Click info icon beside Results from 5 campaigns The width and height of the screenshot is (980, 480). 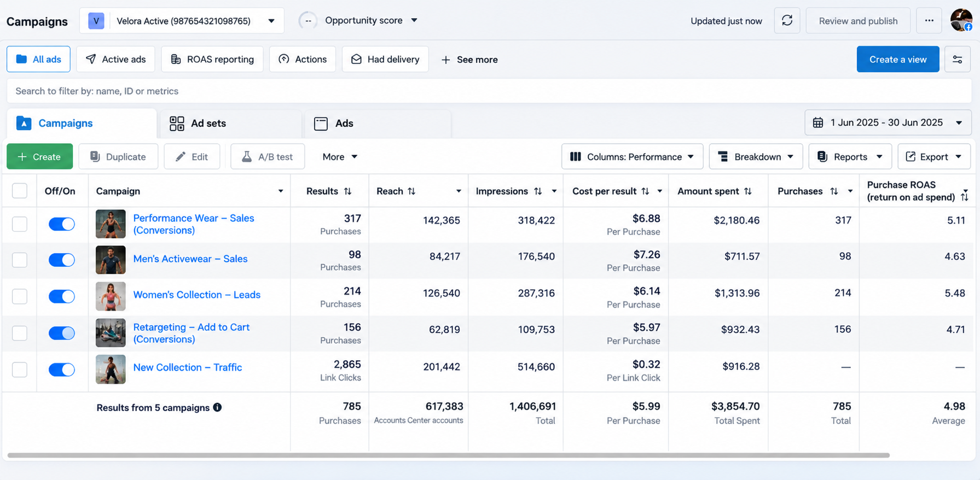point(217,407)
